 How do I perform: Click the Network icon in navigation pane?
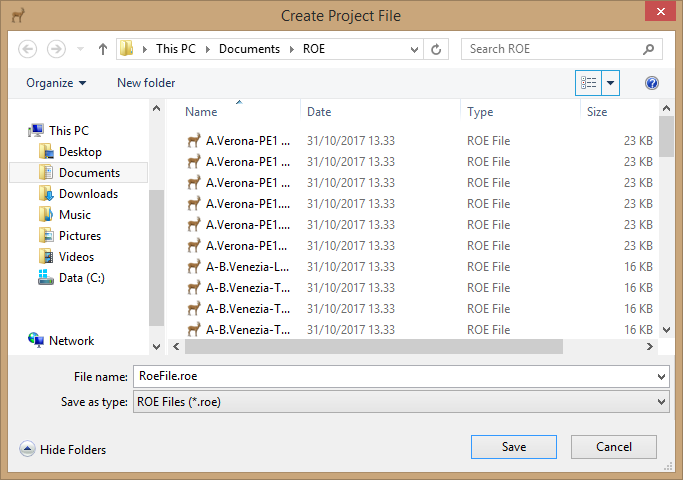(36, 341)
